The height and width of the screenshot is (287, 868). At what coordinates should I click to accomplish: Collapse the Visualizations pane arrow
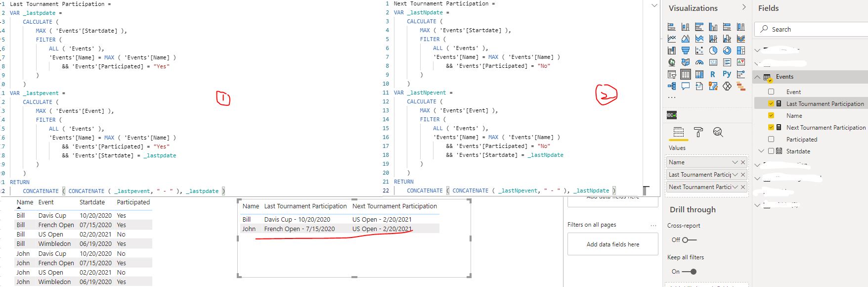(x=744, y=7)
